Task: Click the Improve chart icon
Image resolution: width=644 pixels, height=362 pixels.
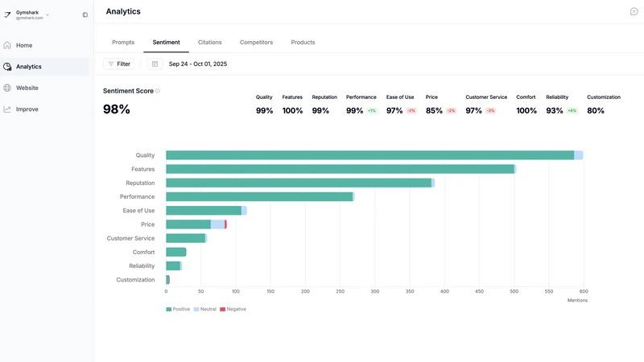Action: pyautogui.click(x=7, y=109)
